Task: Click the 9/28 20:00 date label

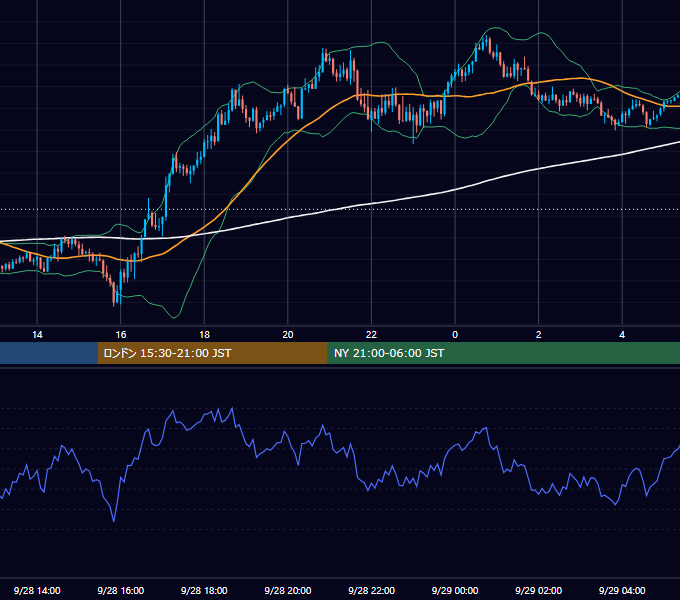Action: 288,590
